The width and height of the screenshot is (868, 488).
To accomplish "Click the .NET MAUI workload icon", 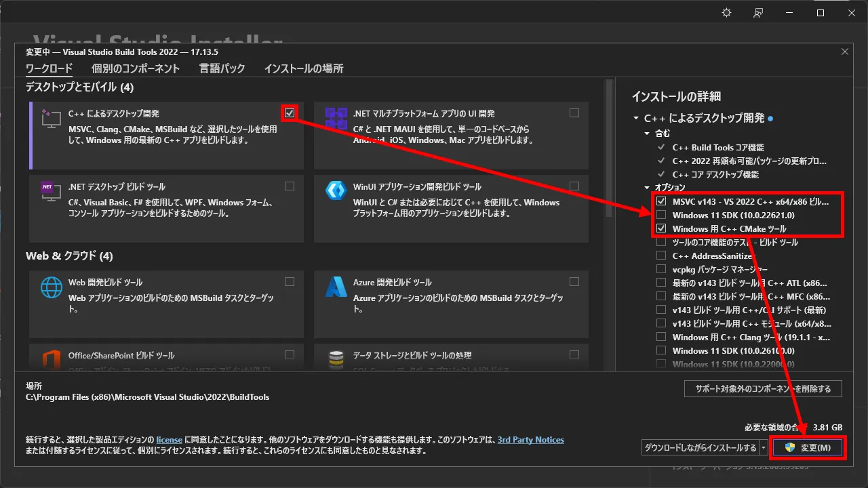I will pyautogui.click(x=336, y=118).
